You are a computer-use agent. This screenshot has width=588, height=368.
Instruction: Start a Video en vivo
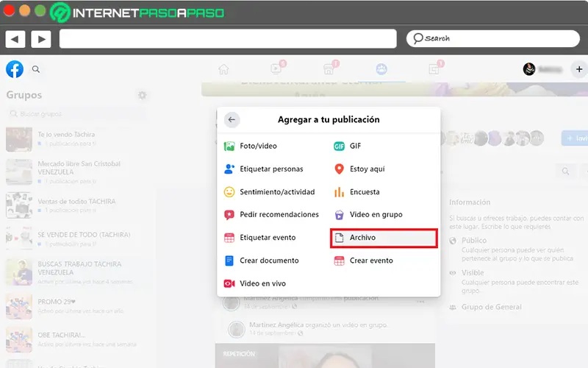(x=254, y=283)
